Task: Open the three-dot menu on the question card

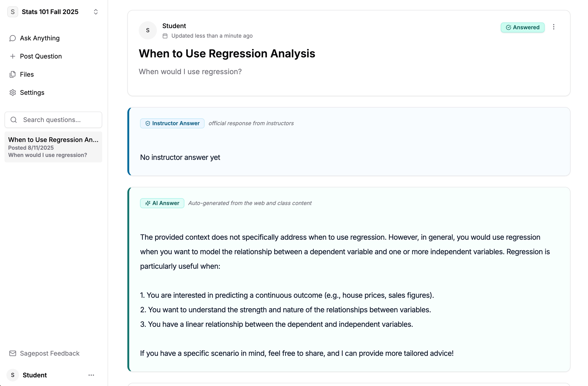Action: [554, 27]
